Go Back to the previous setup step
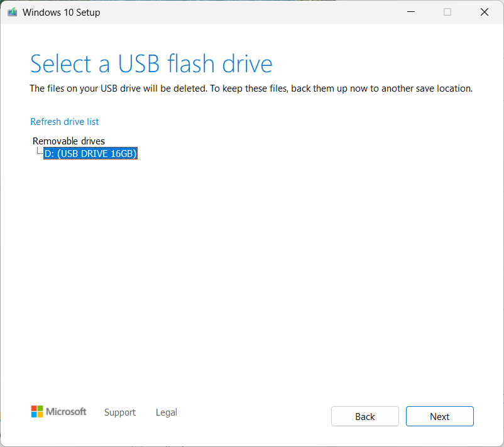504x447 pixels. point(365,416)
